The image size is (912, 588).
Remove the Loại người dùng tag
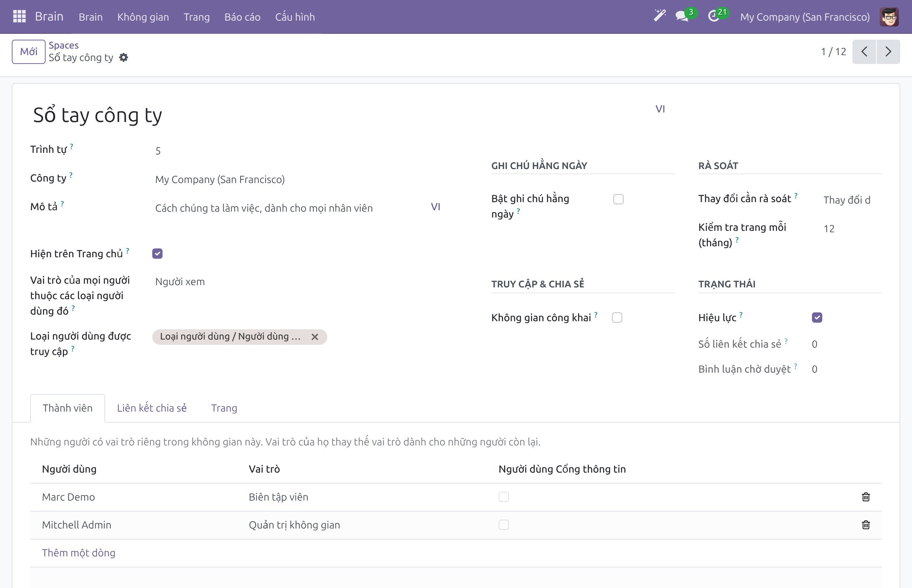tap(314, 337)
